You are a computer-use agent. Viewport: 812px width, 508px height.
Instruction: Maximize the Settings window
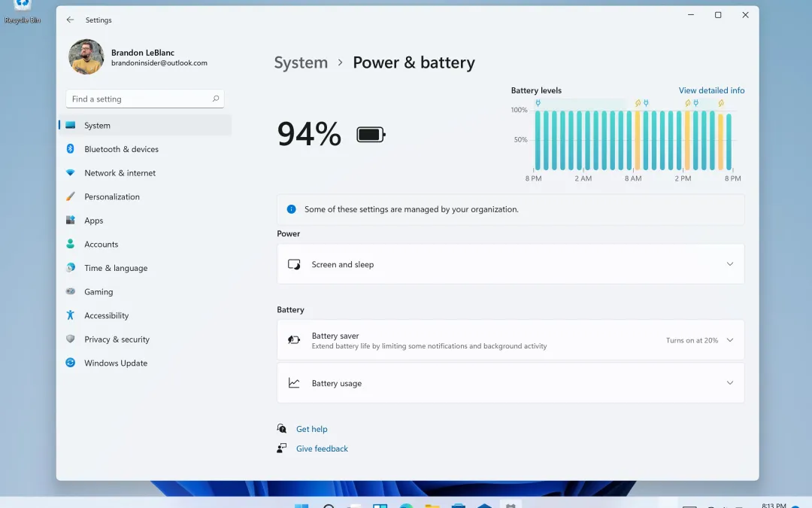tap(718, 15)
